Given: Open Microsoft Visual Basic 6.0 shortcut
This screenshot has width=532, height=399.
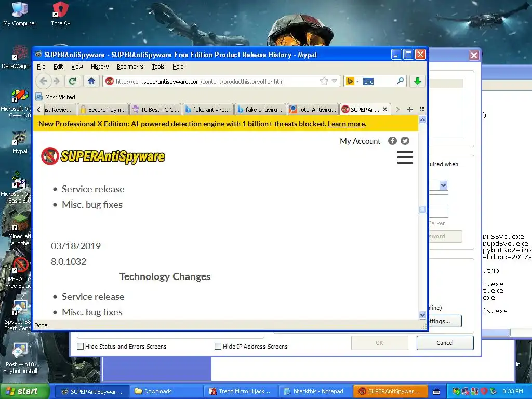Looking at the screenshot, I should coord(16,188).
